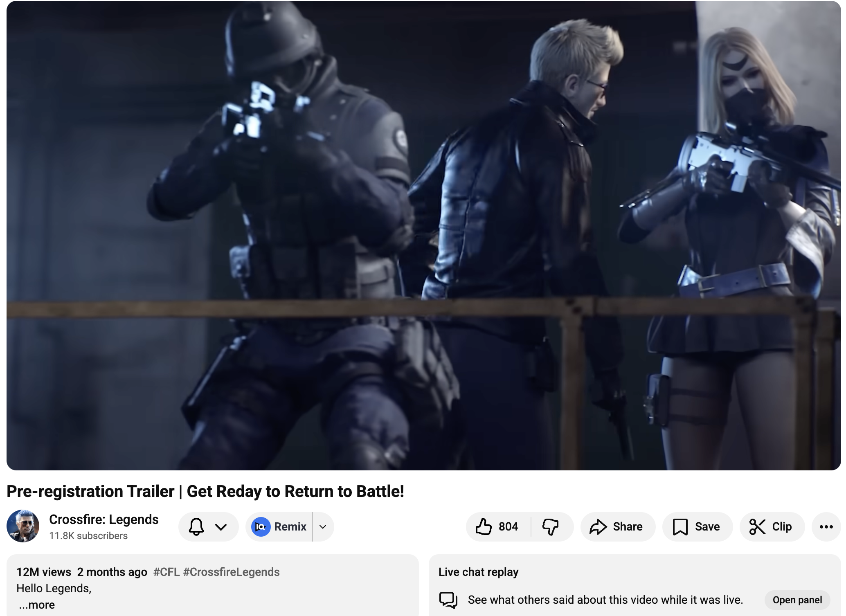This screenshot has width=846, height=616.
Task: Open the Remix dropdown arrow
Action: [323, 526]
